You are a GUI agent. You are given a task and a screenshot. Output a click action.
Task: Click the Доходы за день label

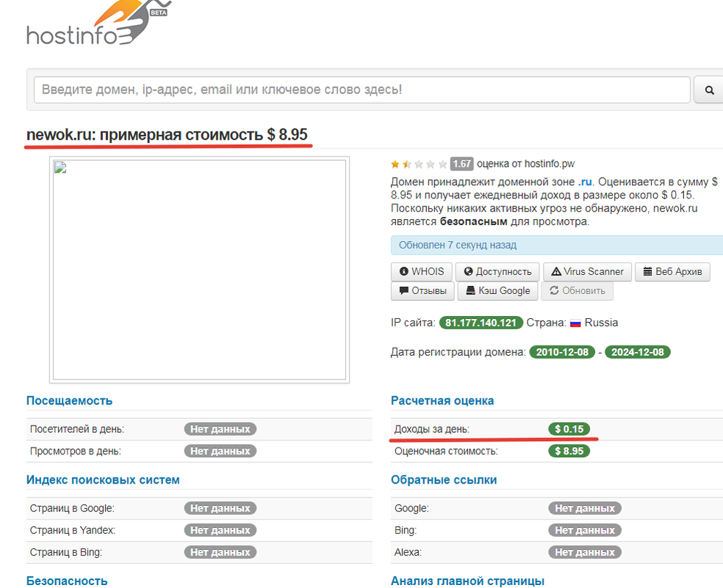pos(431,429)
